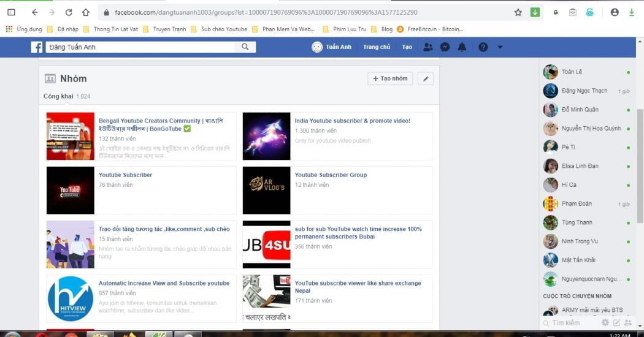Open chat with Pé Ti
This screenshot has height=337, width=644.
587,147
